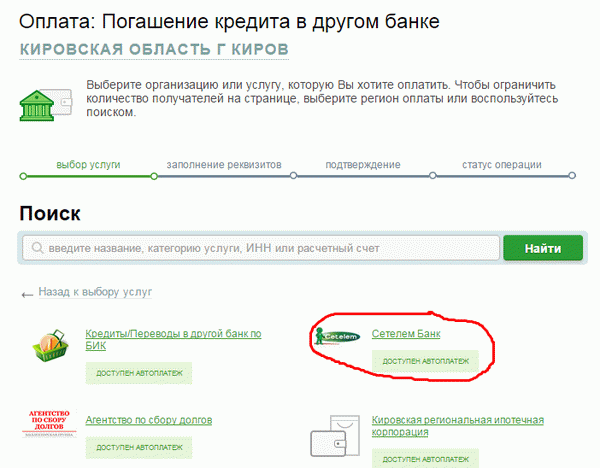The height and width of the screenshot is (468, 600).
Task: Change region Кировская область г Киров
Action: pos(155,49)
